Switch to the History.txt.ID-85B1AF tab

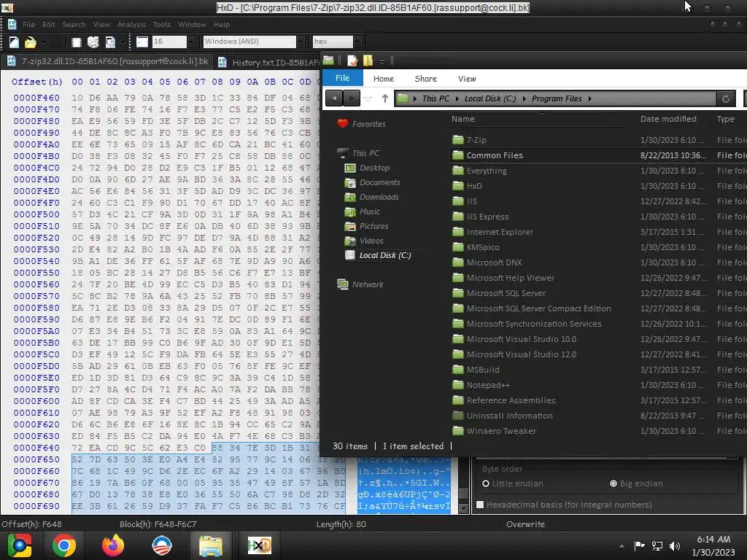pyautogui.click(x=268, y=63)
